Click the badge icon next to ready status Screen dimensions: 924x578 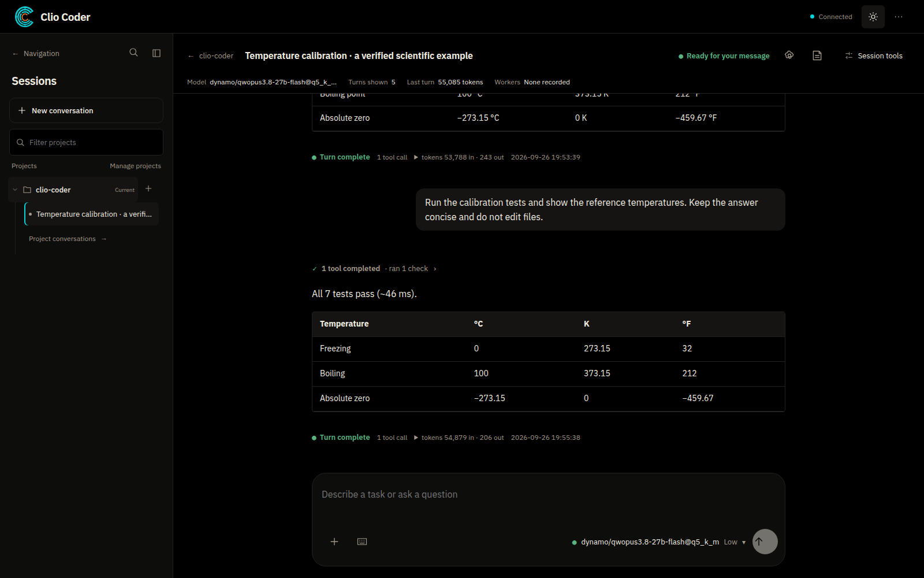(x=789, y=55)
